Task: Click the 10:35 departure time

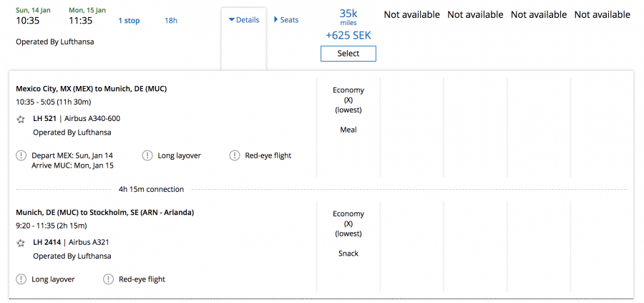Action: (x=28, y=21)
